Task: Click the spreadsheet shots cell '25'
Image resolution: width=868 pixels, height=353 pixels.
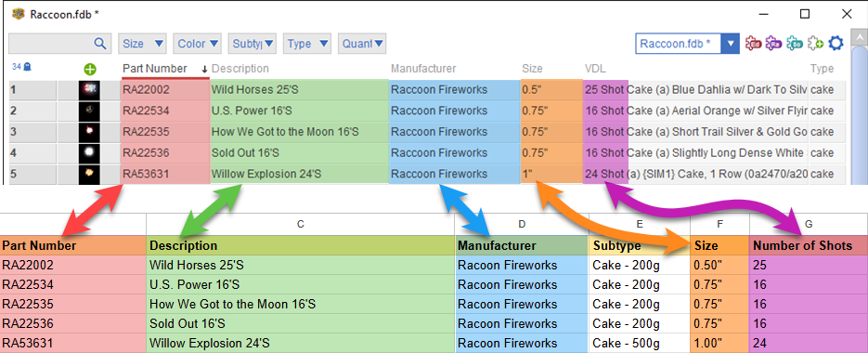Action: click(x=809, y=265)
